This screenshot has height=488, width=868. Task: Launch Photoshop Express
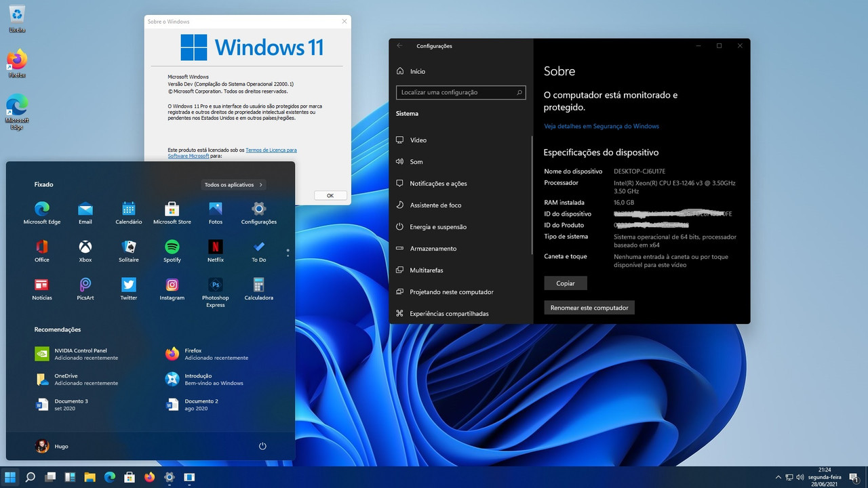click(x=216, y=292)
